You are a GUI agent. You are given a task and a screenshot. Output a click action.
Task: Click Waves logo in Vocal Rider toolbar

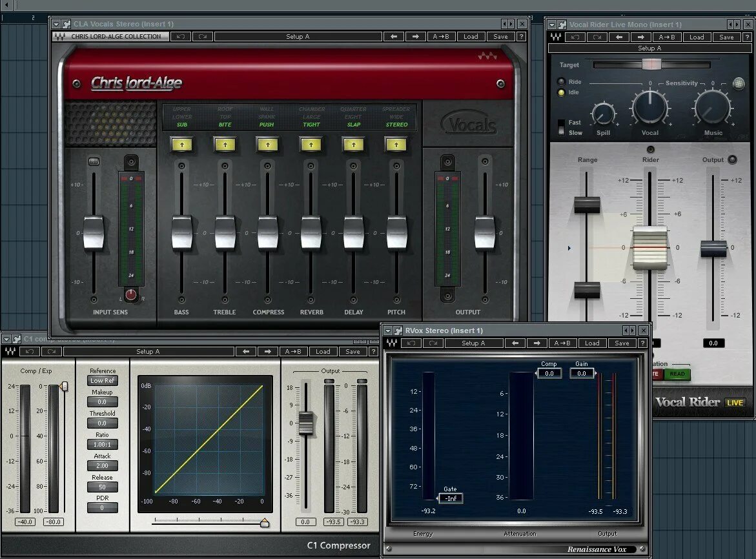point(556,37)
